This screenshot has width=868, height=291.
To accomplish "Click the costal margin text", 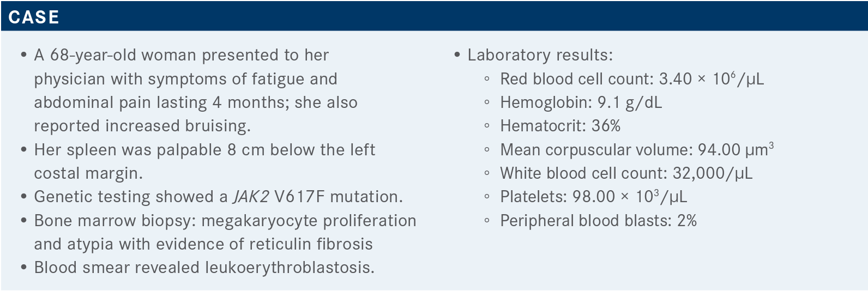I will pyautogui.click(x=88, y=173).
